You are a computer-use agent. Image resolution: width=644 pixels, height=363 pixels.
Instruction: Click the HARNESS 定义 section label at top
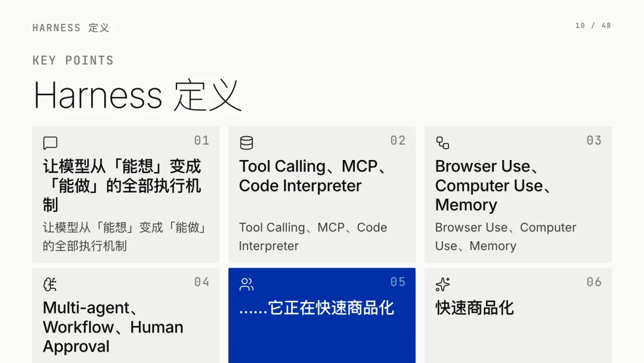(x=70, y=28)
